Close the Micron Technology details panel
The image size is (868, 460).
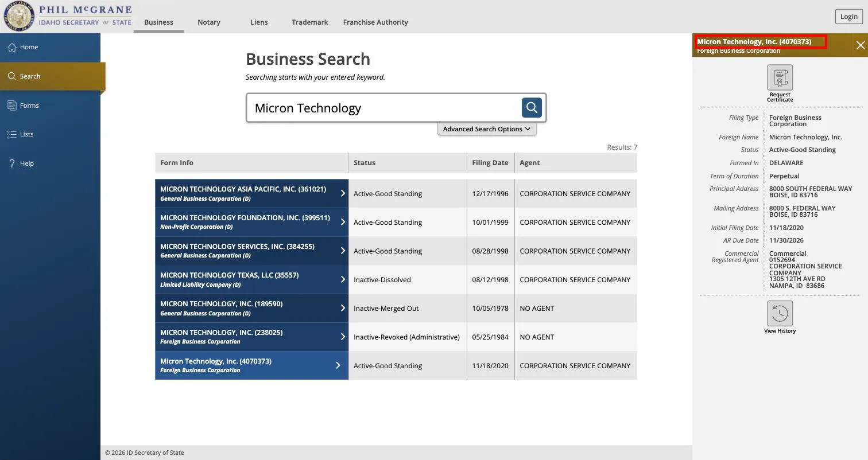tap(860, 45)
